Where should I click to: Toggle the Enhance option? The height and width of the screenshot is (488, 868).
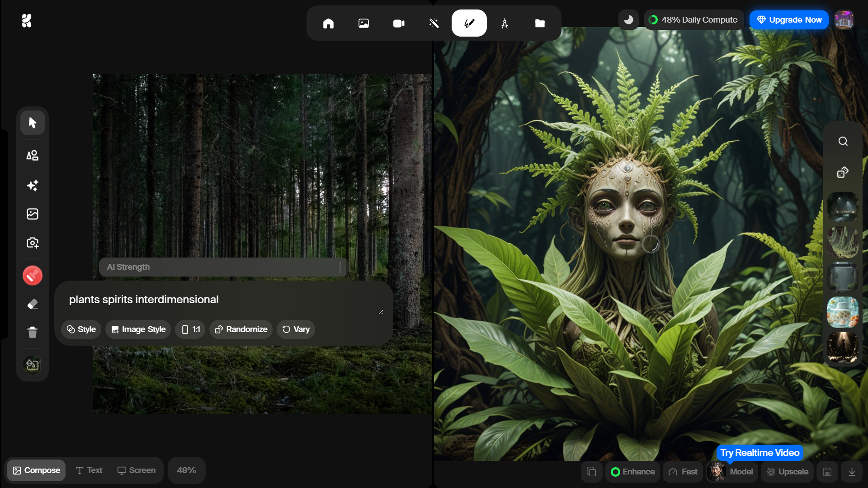[x=633, y=472]
